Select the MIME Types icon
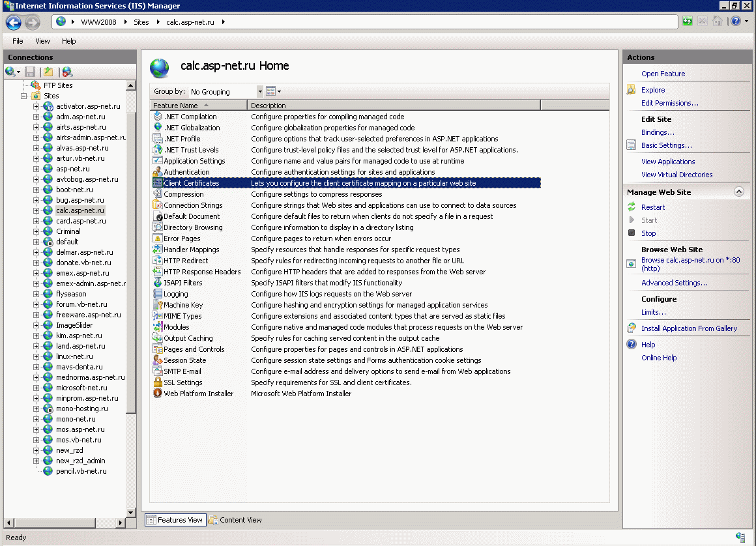The image size is (756, 546). pyautogui.click(x=158, y=316)
